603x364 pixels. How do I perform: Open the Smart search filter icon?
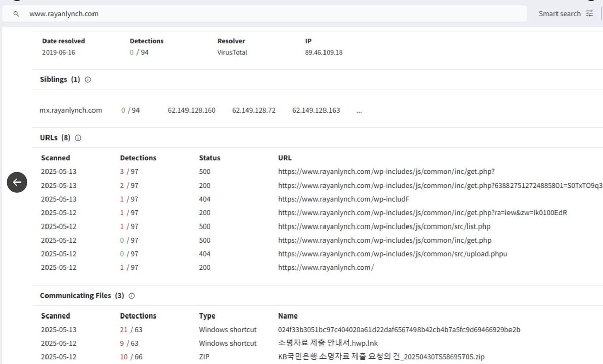[589, 13]
